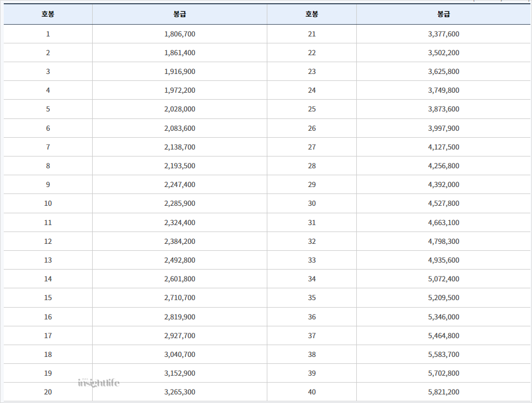Screen dimensions: 532x403
Task: Select salary 2,492,800
Action: pyautogui.click(x=179, y=260)
